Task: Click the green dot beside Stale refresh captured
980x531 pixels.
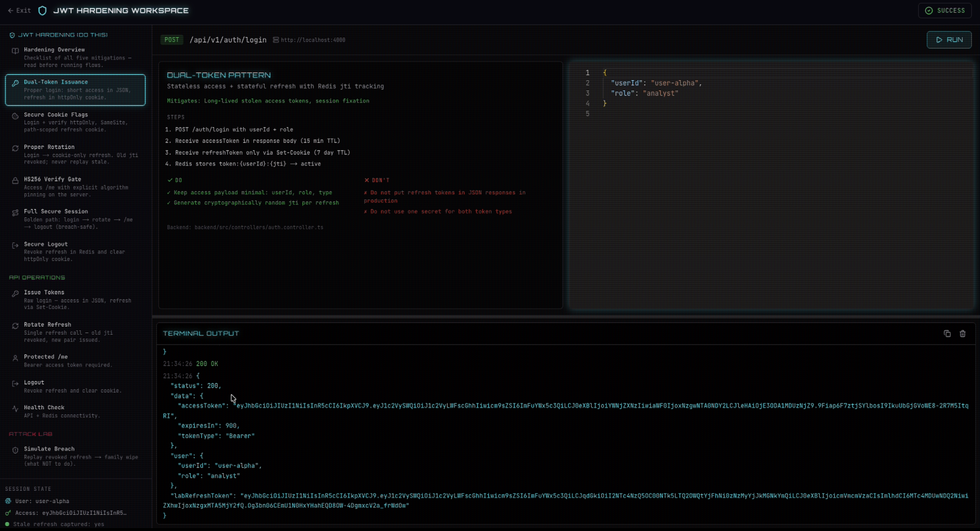Action: coord(7,524)
